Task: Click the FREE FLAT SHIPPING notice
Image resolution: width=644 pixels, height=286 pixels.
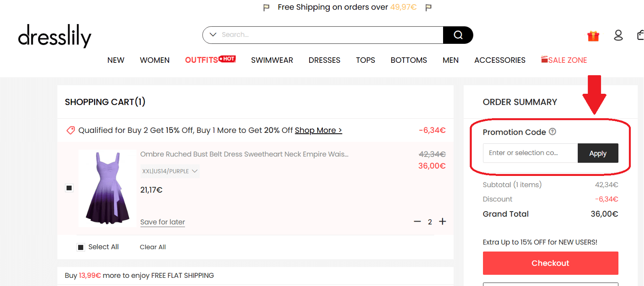Action: pos(140,275)
